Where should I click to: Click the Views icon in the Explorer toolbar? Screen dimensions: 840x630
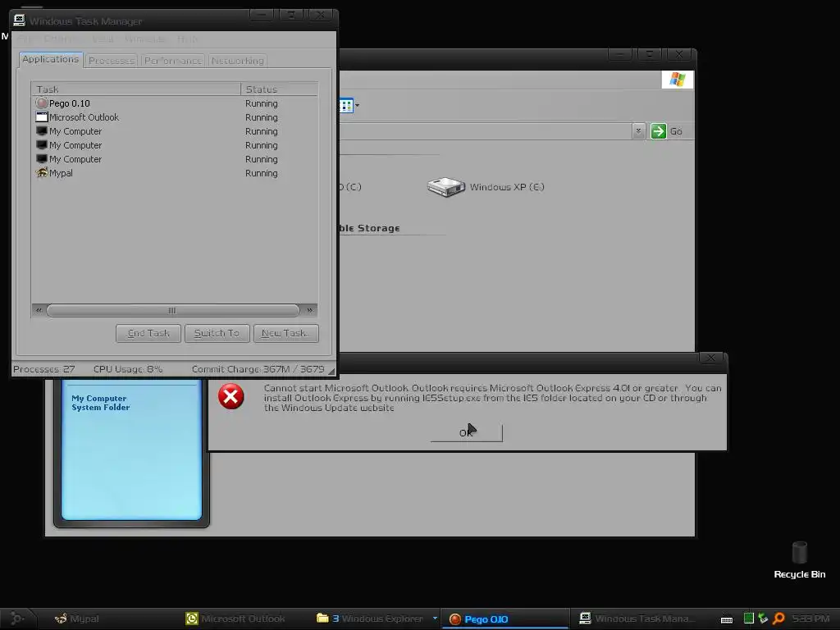click(346, 106)
